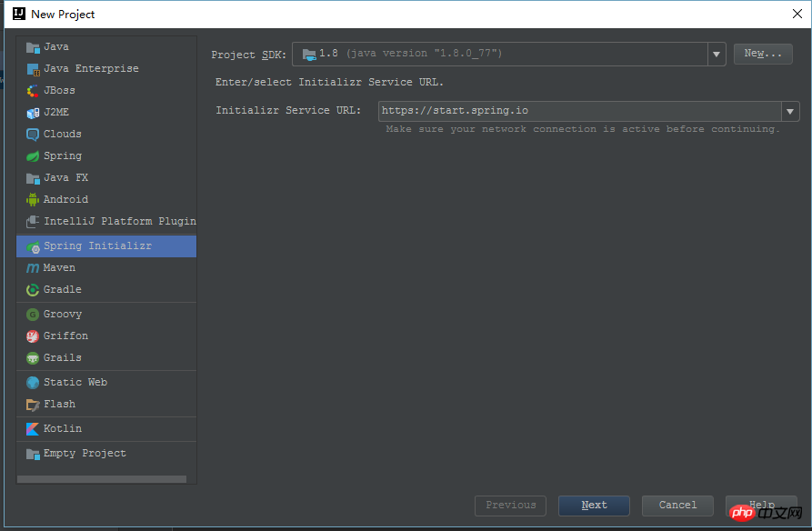
Task: Choose the Empty Project label
Action: click(x=85, y=454)
